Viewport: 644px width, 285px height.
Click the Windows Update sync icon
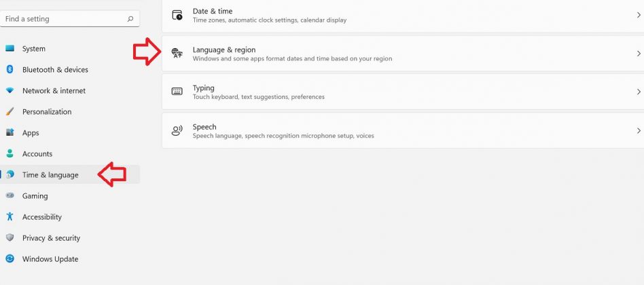click(10, 259)
